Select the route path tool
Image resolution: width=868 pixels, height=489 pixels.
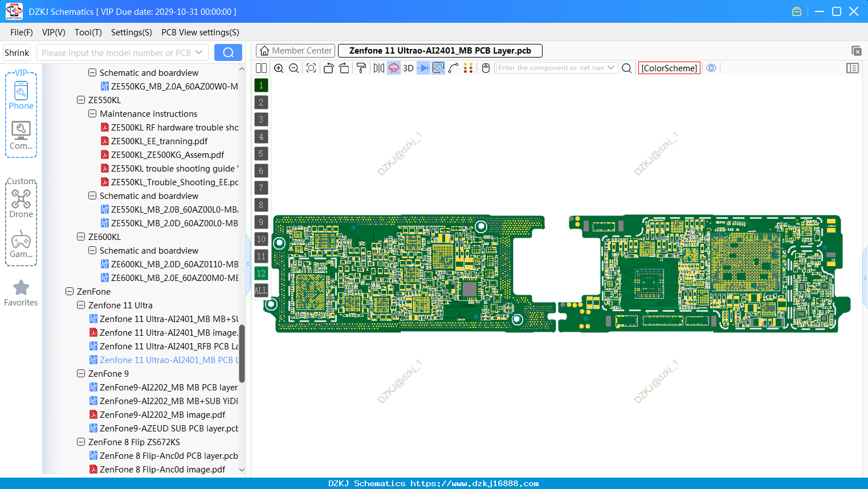click(x=454, y=68)
